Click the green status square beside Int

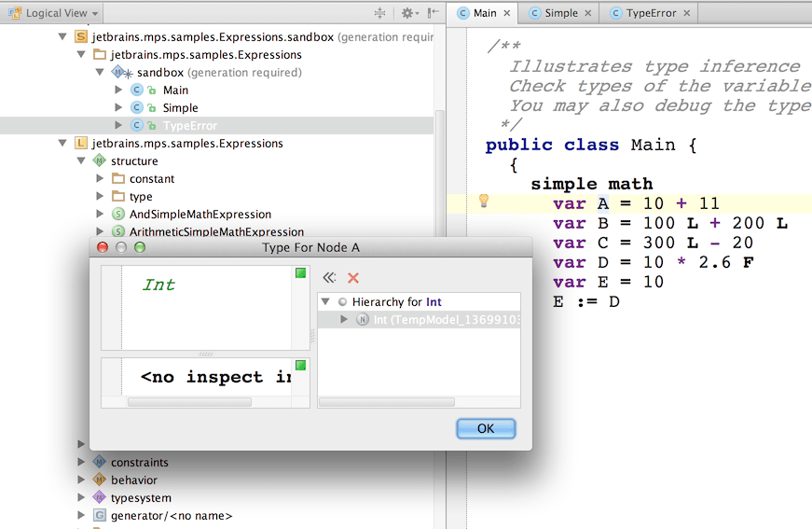coord(300,273)
